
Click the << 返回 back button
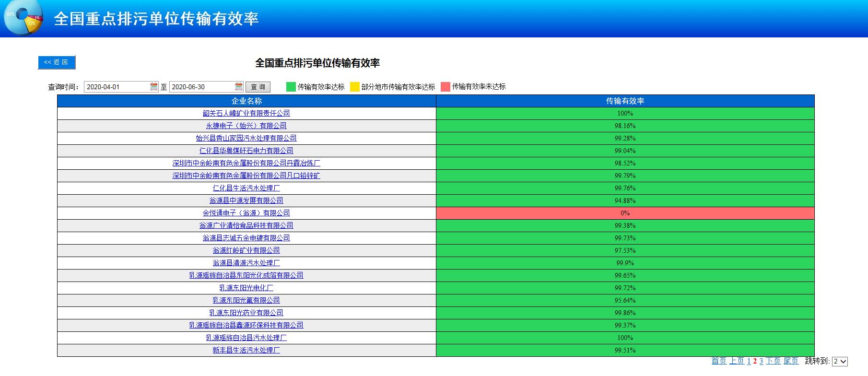(x=56, y=62)
